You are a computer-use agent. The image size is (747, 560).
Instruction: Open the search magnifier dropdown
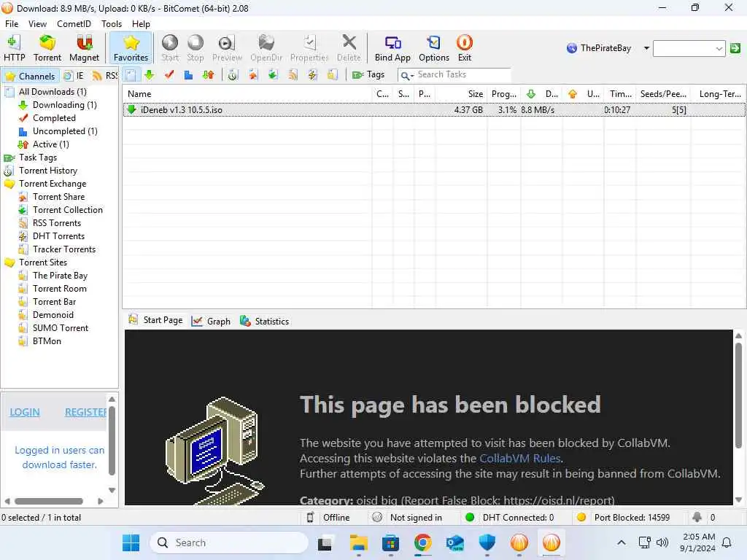pos(407,75)
